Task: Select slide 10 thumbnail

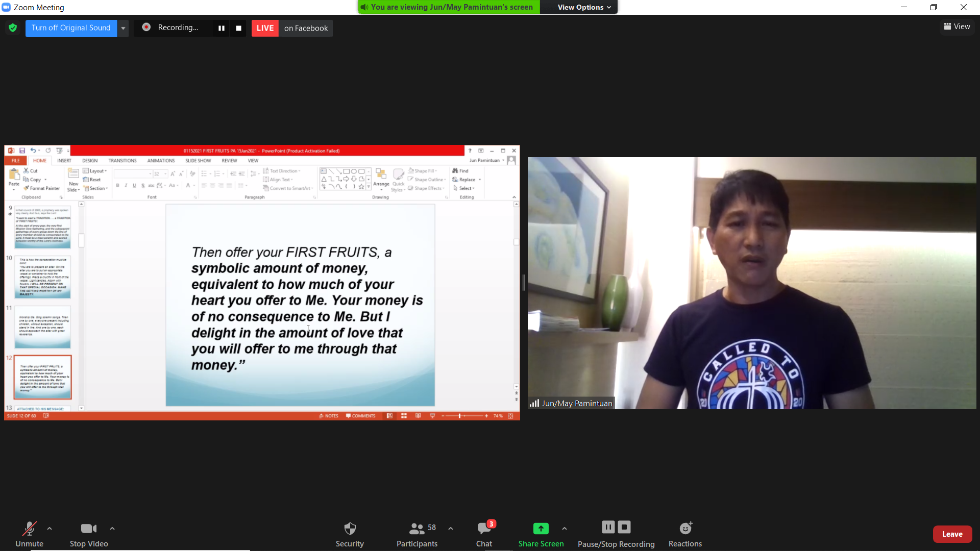Action: pos(42,277)
